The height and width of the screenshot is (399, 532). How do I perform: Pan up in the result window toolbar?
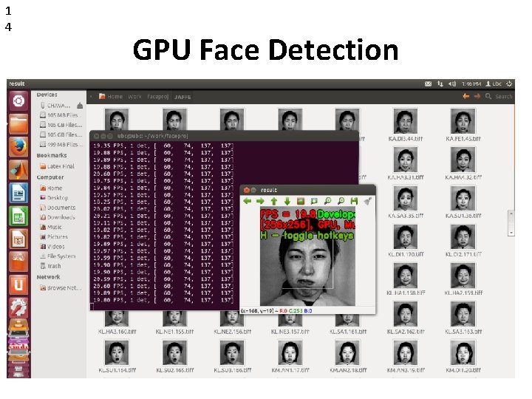pyautogui.click(x=274, y=201)
